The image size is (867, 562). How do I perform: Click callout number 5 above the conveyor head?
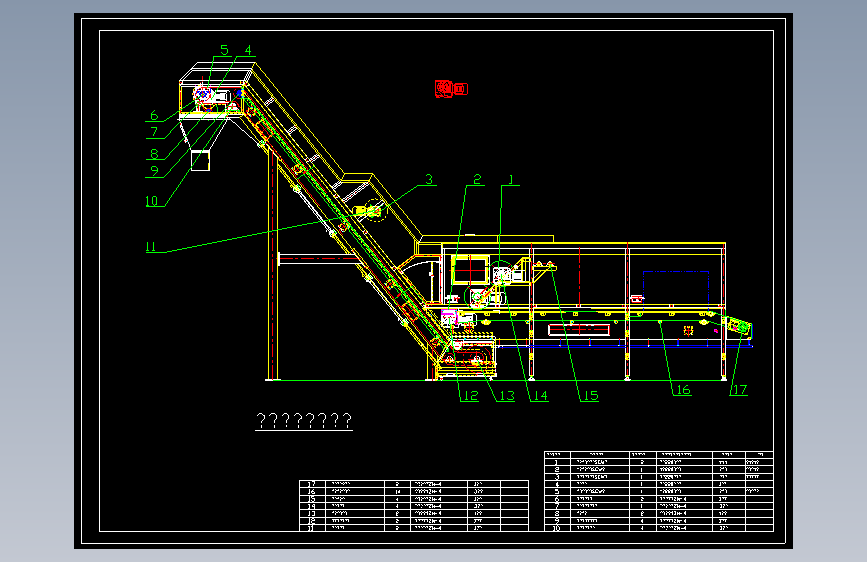(x=224, y=50)
